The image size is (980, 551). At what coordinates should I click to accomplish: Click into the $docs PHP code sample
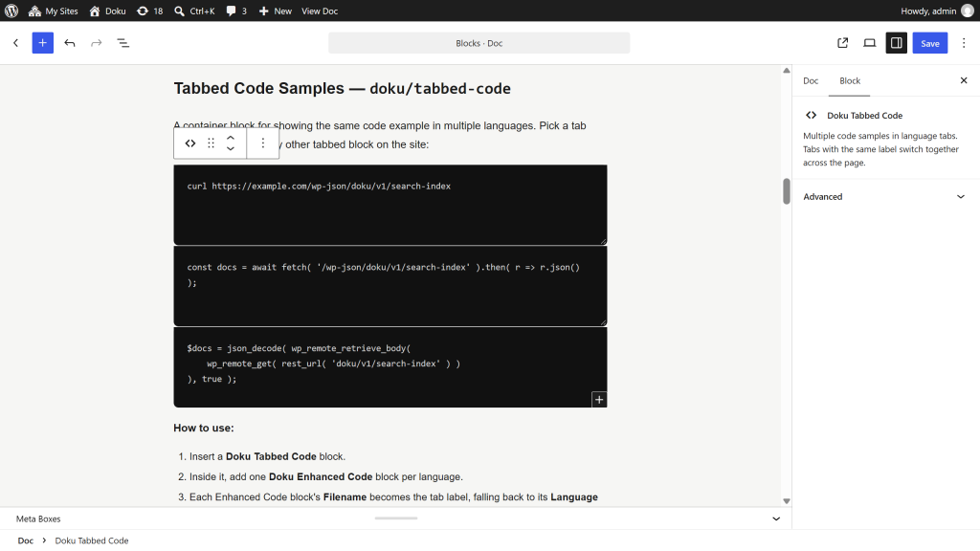coord(390,366)
